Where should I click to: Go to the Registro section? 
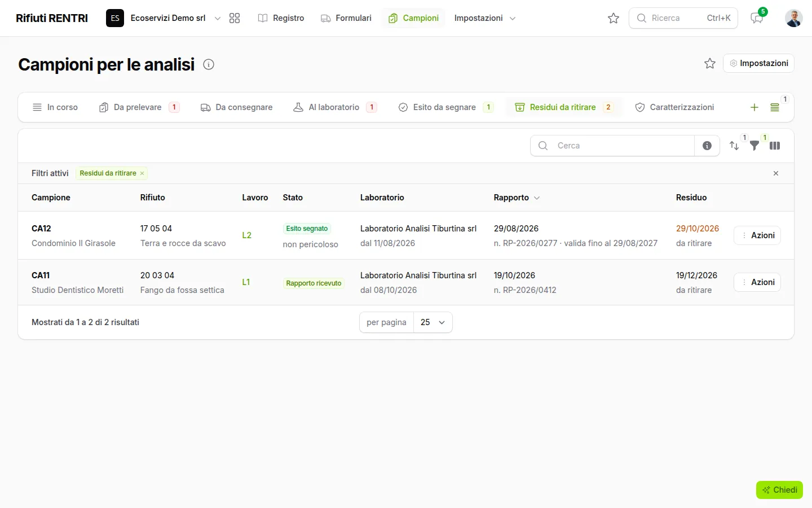click(281, 18)
